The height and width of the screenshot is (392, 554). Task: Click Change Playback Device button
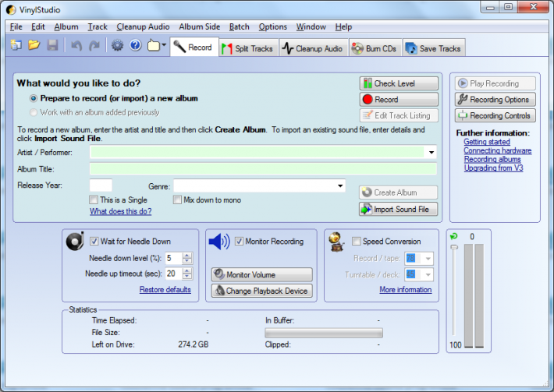tap(262, 291)
